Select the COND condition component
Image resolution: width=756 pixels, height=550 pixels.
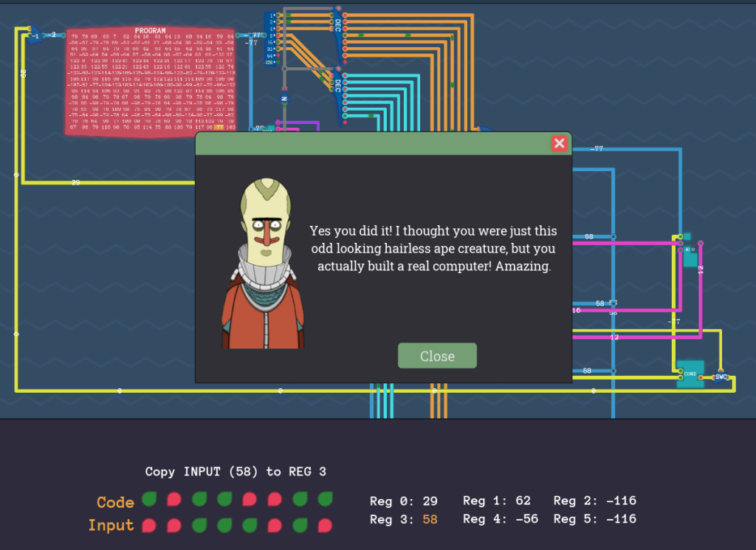click(690, 374)
